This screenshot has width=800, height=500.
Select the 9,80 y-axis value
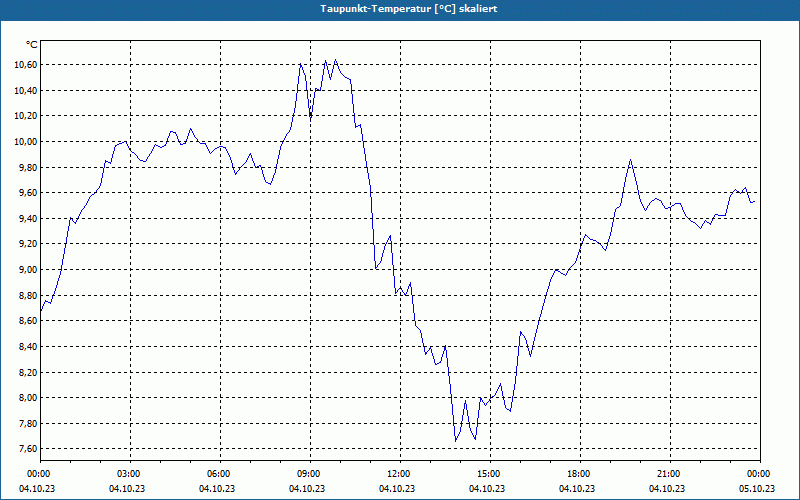point(28,167)
